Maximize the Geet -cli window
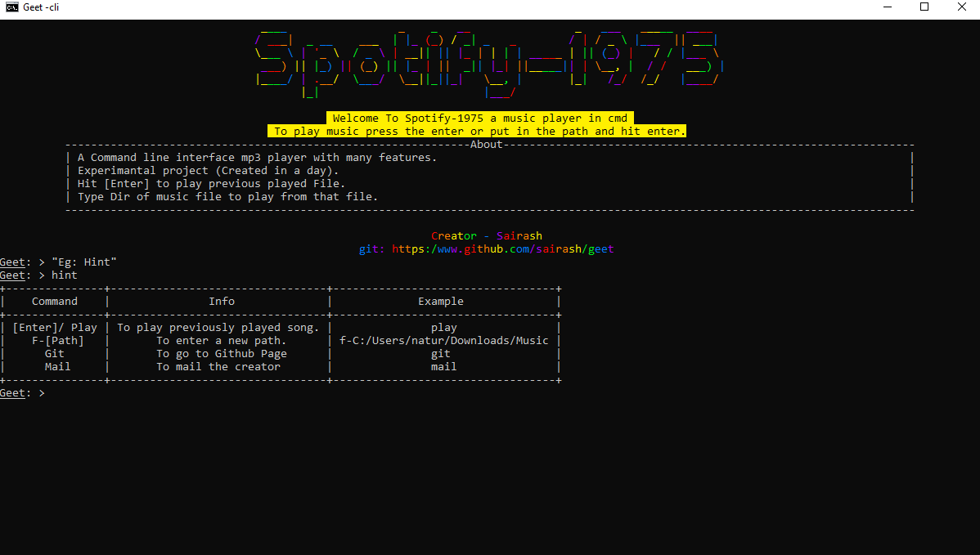980x555 pixels. pyautogui.click(x=924, y=7)
